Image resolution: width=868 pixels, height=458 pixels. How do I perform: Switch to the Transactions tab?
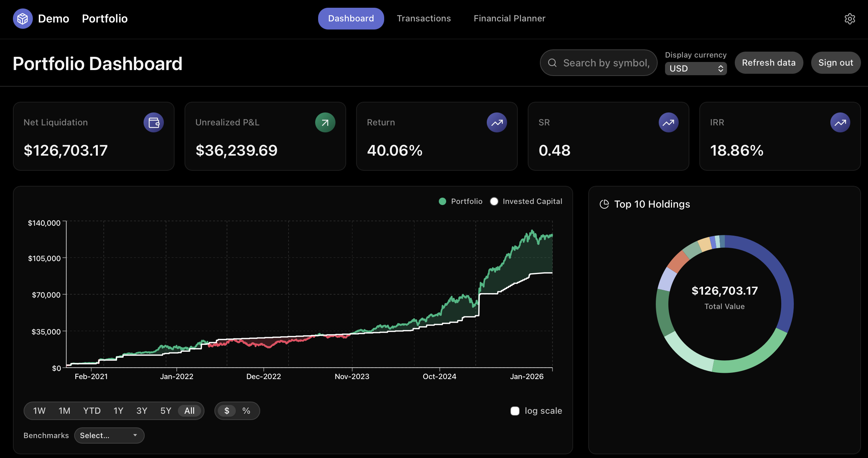pyautogui.click(x=424, y=18)
